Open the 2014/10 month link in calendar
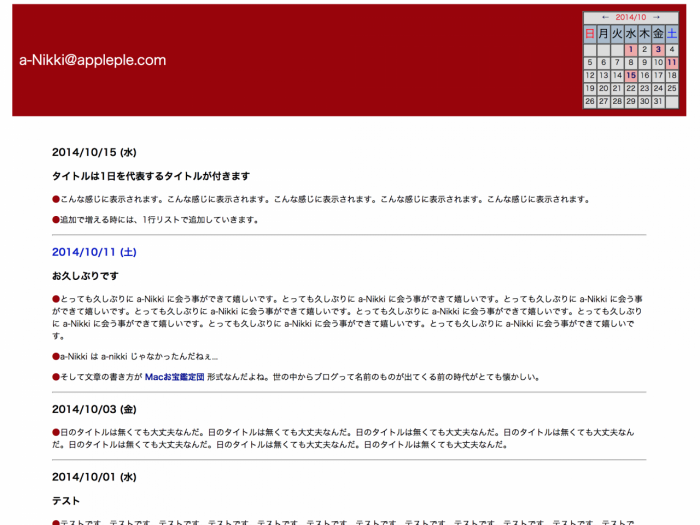The width and height of the screenshot is (700, 525). click(630, 17)
